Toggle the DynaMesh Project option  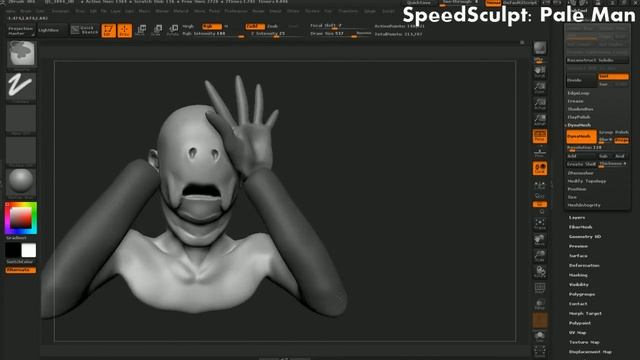pyautogui.click(x=621, y=140)
